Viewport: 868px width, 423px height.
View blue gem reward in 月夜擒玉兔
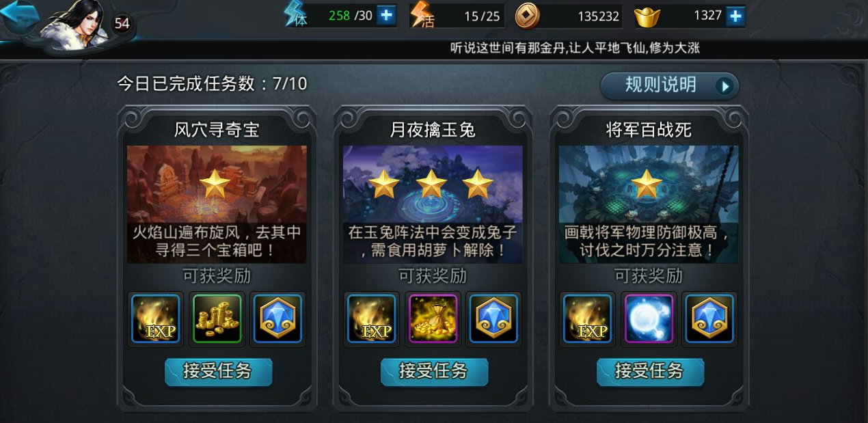493,318
